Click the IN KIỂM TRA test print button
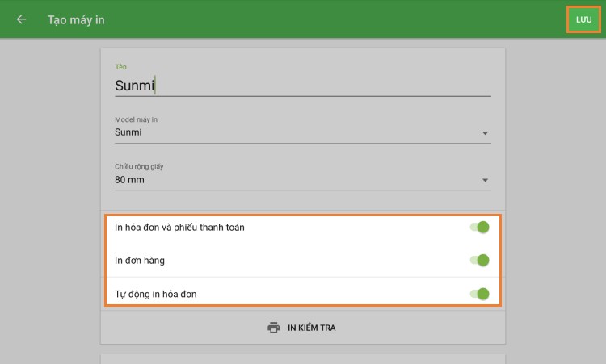The width and height of the screenshot is (606, 364). 311,328
